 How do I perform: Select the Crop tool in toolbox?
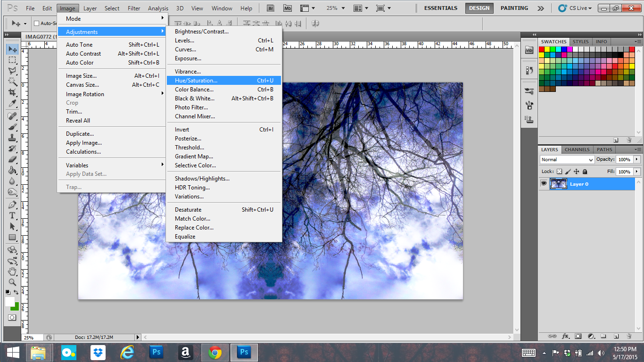click(12, 92)
